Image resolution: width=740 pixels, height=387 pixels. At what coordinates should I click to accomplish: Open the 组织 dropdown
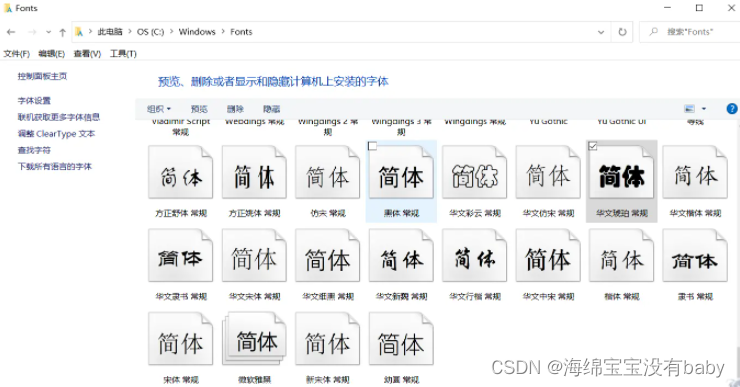click(159, 109)
